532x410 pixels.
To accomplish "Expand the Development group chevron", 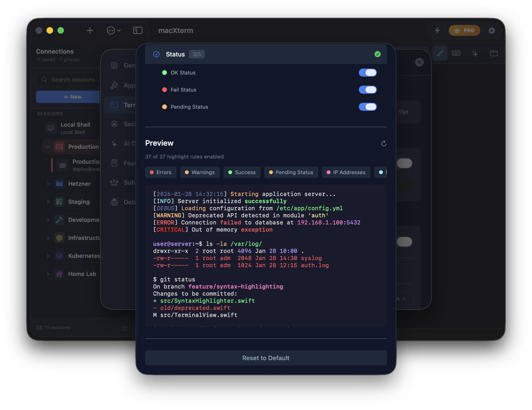I will 48,220.
